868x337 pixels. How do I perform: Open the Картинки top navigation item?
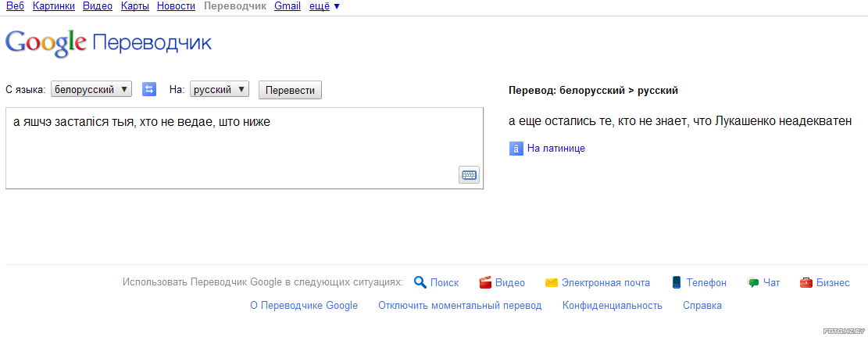54,7
